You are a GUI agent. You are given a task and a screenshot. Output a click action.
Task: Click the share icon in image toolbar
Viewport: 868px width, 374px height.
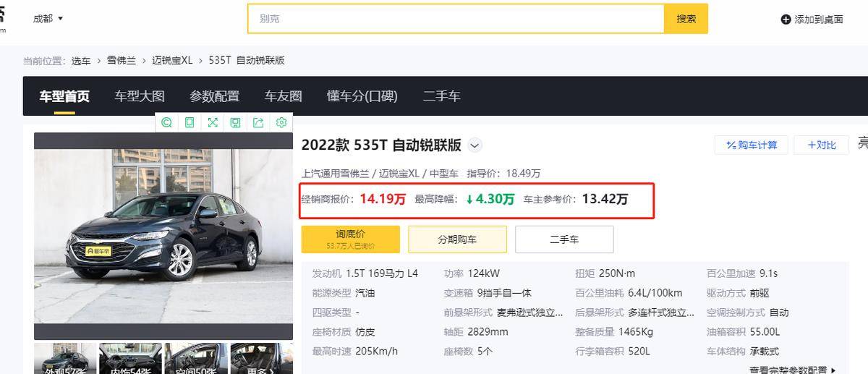(258, 122)
